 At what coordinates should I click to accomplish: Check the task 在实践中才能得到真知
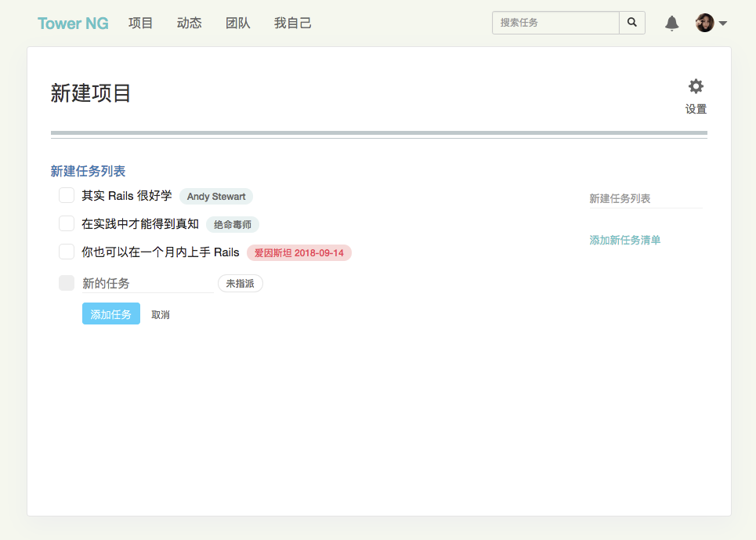(x=67, y=224)
